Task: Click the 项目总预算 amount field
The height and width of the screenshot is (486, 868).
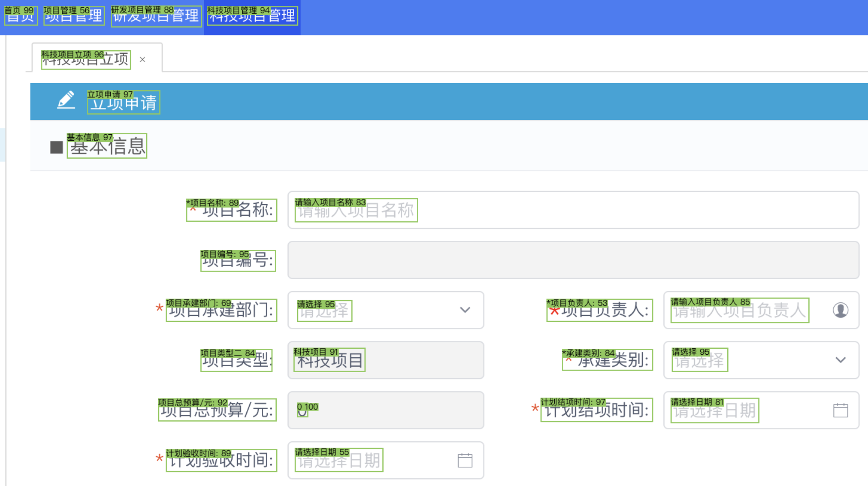Action: click(x=385, y=410)
